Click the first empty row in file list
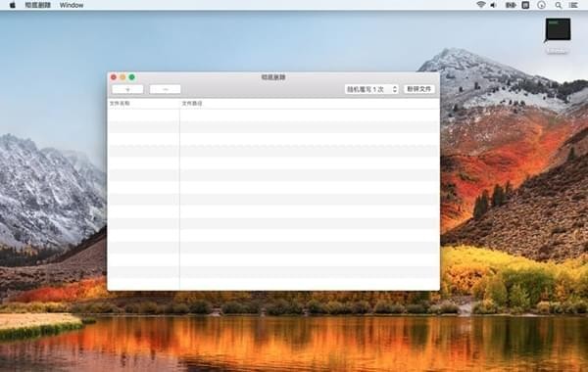Image resolution: width=588 pixels, height=372 pixels. [x=273, y=115]
